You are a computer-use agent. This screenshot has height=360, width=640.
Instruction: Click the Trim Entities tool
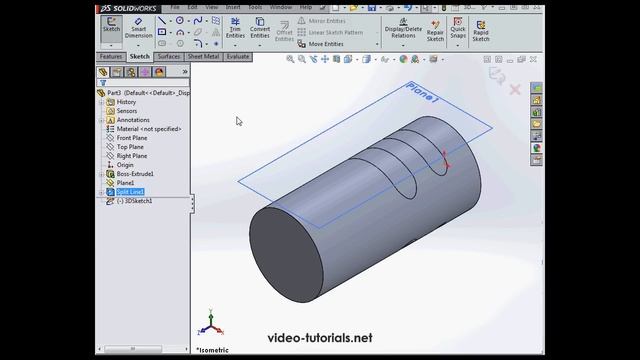pyautogui.click(x=235, y=28)
